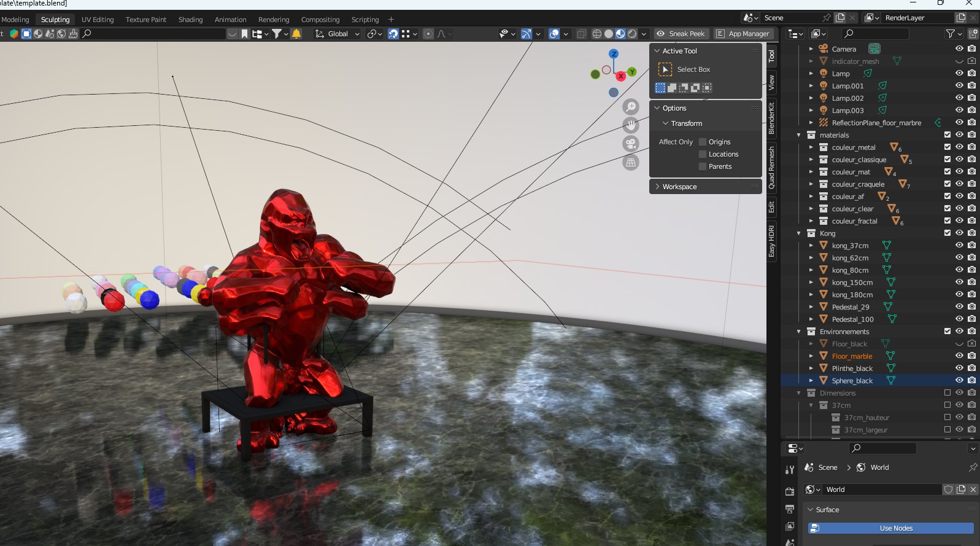Enable Dimensions collection checkbox
The height and width of the screenshot is (546, 980).
947,392
